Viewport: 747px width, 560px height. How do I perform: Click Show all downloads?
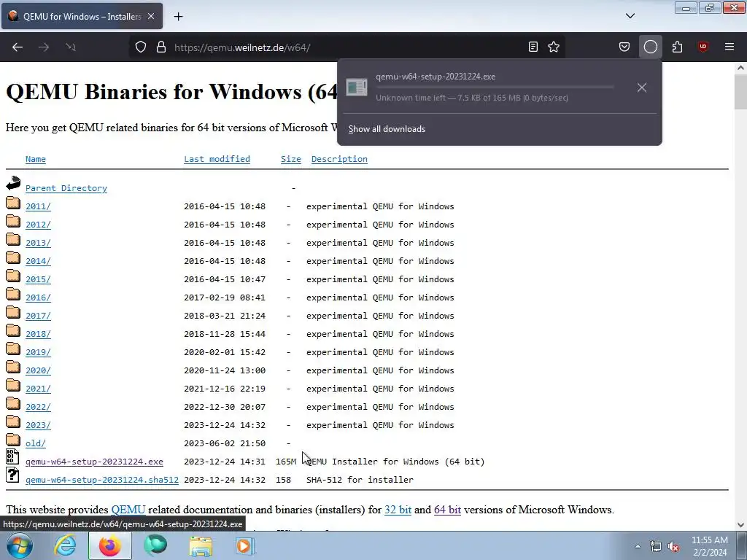pyautogui.click(x=387, y=129)
